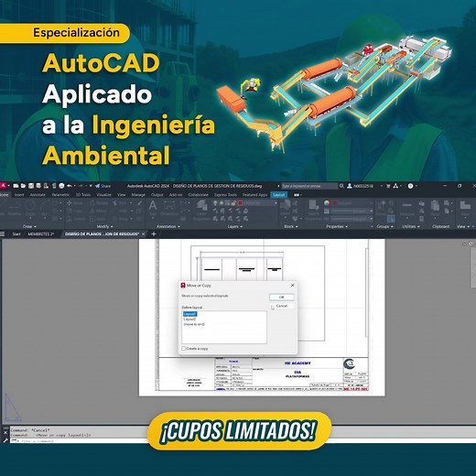This screenshot has height=476, width=476.
Task: Expand the Properties panel
Action: pos(337,226)
